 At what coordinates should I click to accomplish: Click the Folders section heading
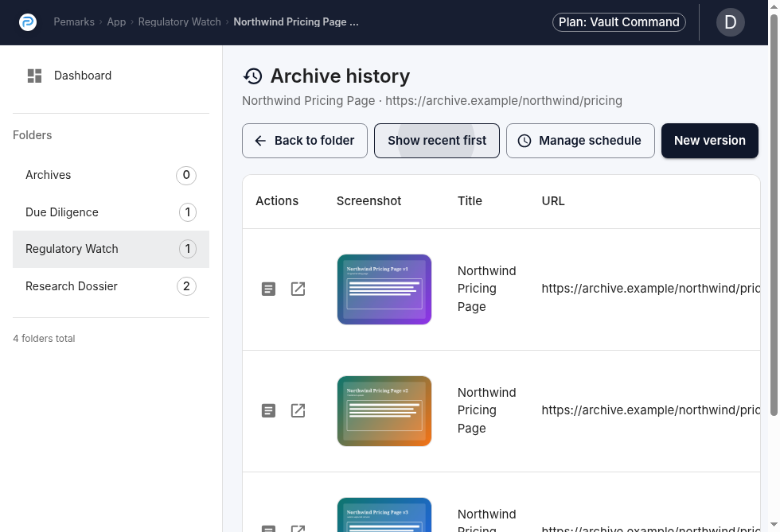pyautogui.click(x=33, y=135)
